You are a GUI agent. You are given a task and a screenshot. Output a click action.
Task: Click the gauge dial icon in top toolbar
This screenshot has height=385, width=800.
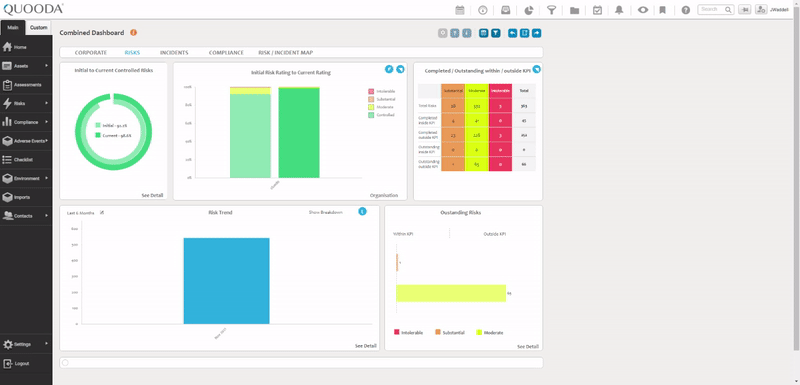pos(483,10)
